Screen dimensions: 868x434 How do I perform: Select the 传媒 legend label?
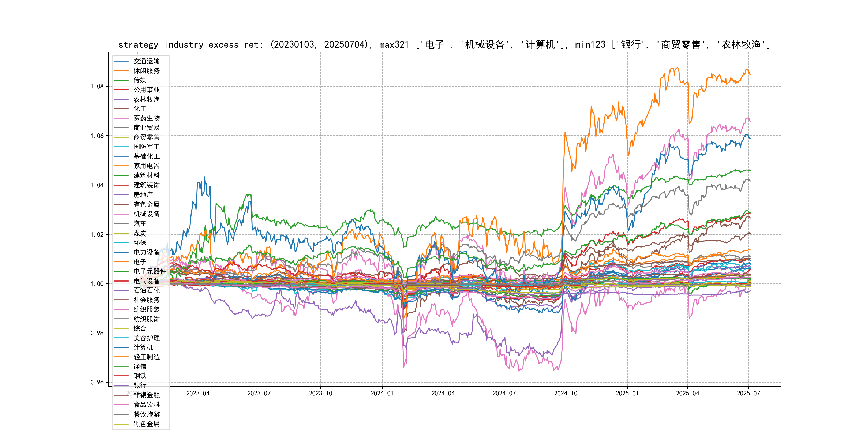click(140, 80)
